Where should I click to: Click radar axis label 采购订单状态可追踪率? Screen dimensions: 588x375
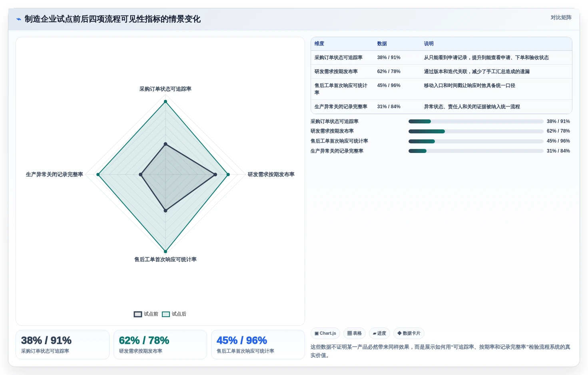click(165, 89)
